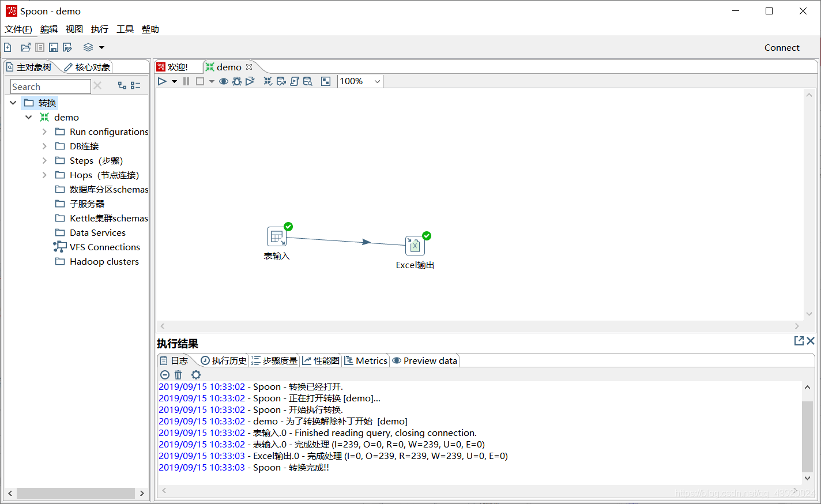Run the transformation with play icon
The image size is (821, 504).
pos(162,81)
